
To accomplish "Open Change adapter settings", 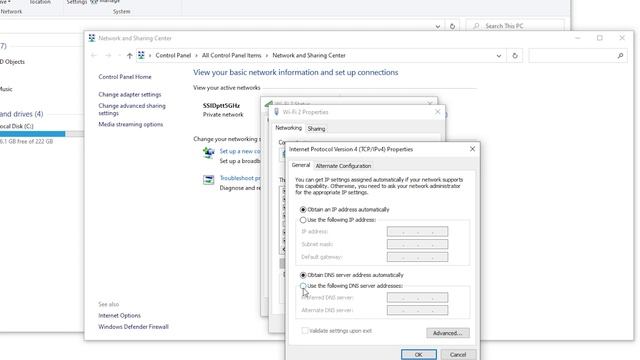I will [130, 94].
